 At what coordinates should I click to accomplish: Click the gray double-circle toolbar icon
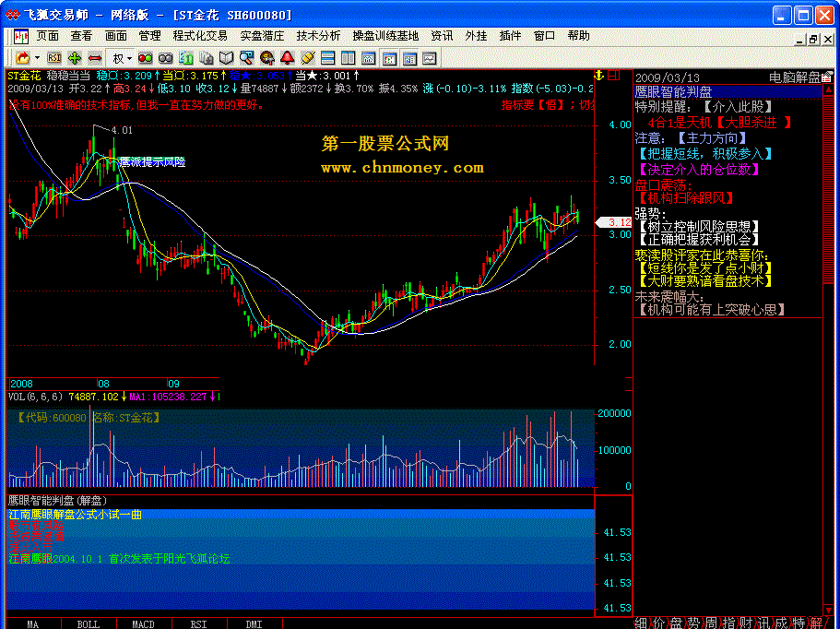[166, 58]
